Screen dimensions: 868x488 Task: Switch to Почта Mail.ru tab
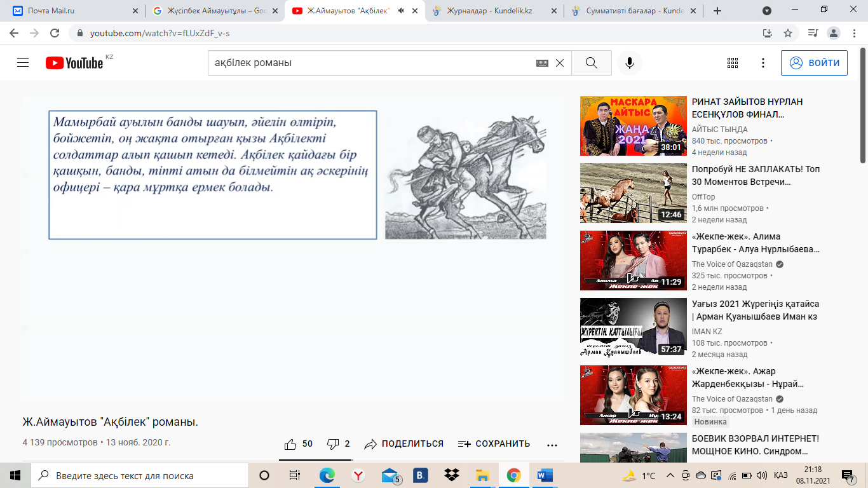pos(74,11)
